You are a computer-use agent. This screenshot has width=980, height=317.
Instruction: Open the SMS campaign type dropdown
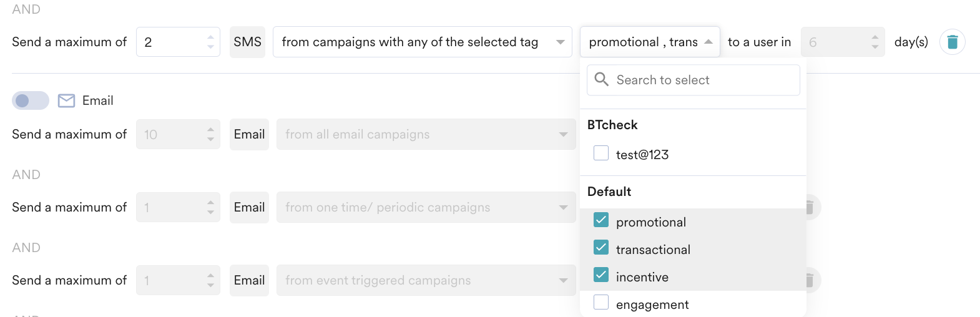(x=422, y=42)
